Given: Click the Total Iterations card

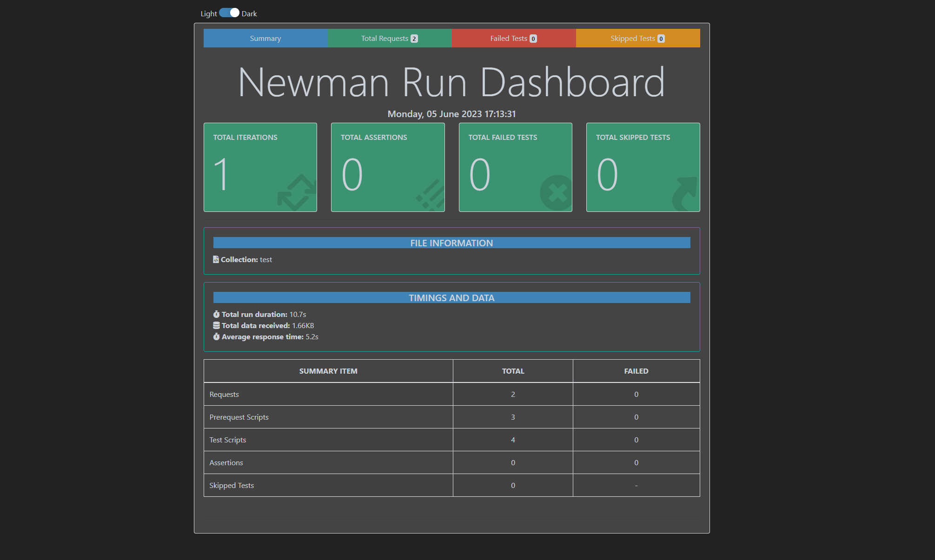Looking at the screenshot, I should point(260,167).
